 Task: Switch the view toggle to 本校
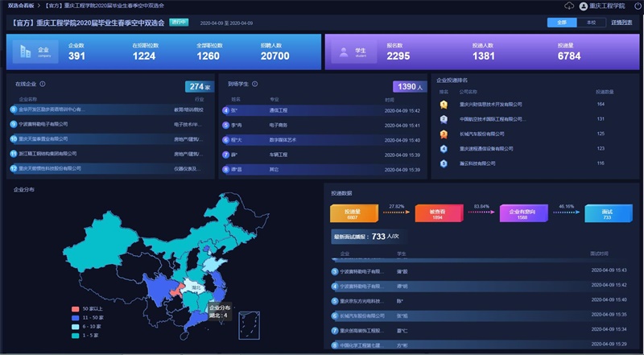pos(591,23)
